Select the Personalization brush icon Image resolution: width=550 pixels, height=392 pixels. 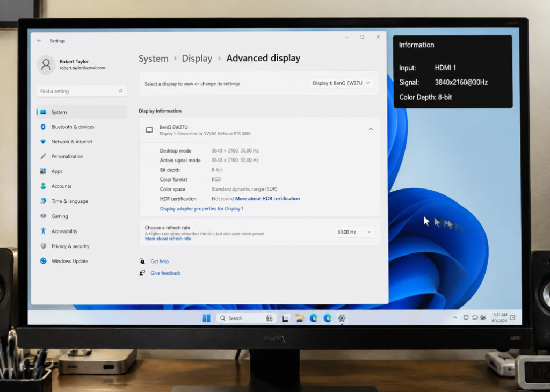(43, 156)
